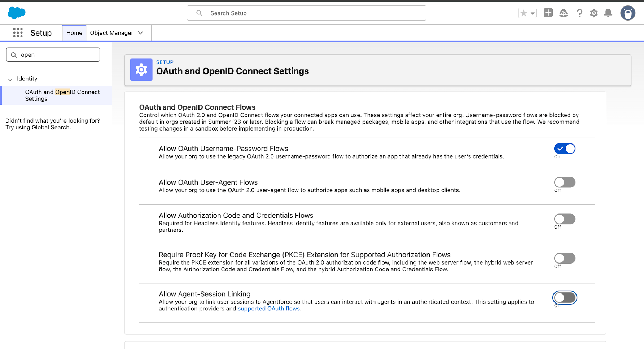Image resolution: width=644 pixels, height=349 pixels.
Task: Select OAuth and OpenID Connect Settings item
Action: point(62,96)
